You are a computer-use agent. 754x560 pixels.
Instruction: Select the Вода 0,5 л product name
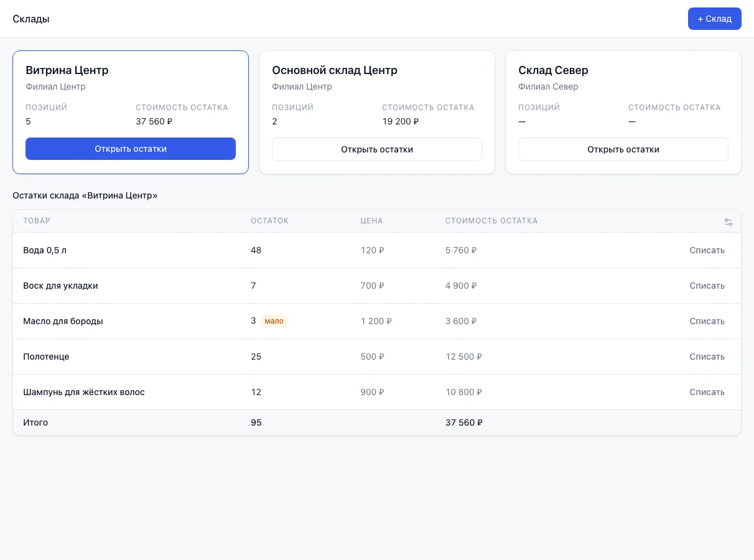[x=45, y=250]
